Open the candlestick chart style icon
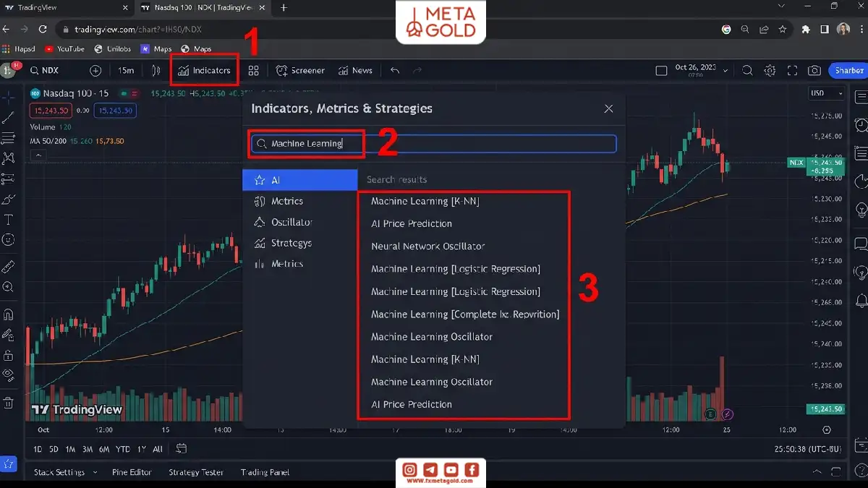The image size is (868, 488). click(156, 70)
